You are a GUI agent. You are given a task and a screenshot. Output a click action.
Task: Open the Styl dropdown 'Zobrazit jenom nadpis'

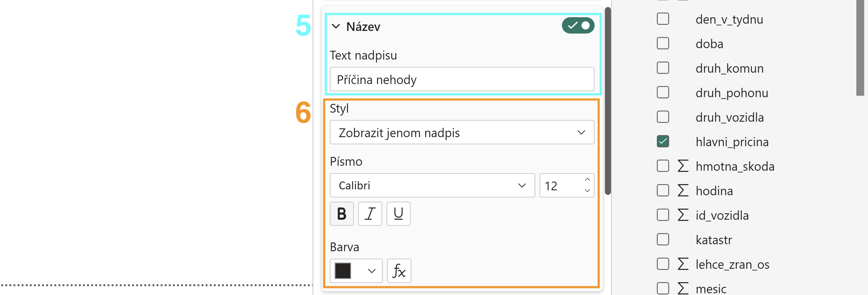[x=462, y=132]
